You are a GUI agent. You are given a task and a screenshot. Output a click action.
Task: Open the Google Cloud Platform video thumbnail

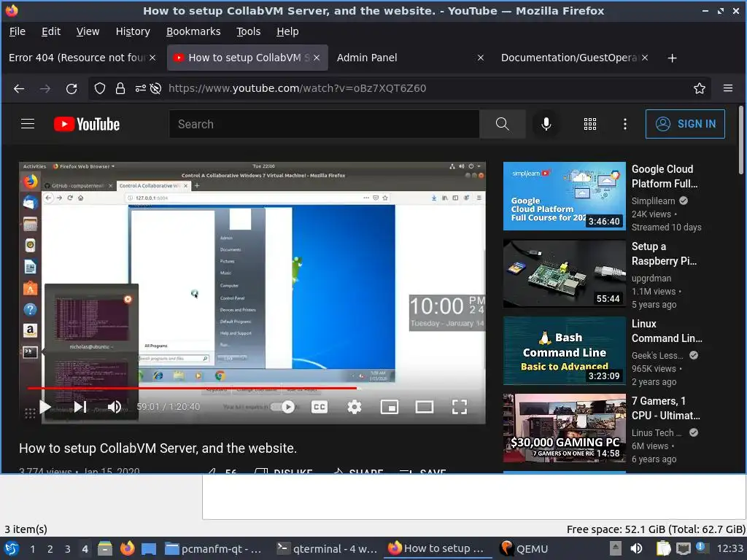(564, 196)
